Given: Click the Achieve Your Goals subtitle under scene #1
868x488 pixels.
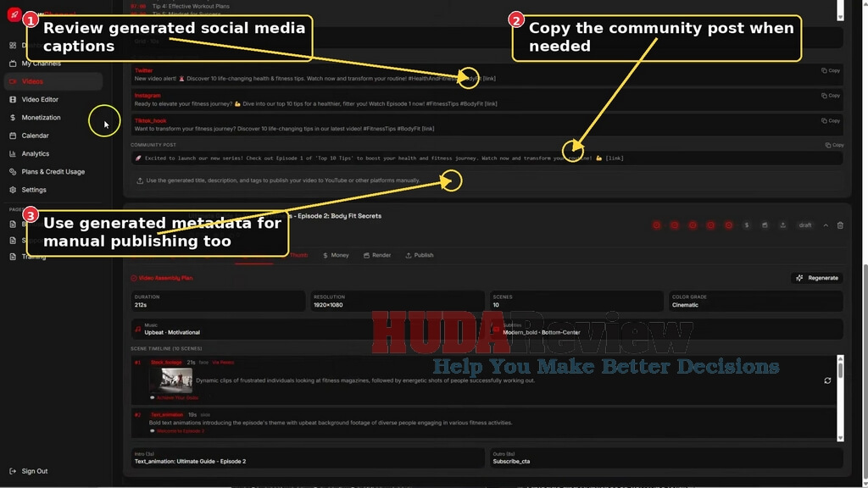Looking at the screenshot, I should pos(177,398).
